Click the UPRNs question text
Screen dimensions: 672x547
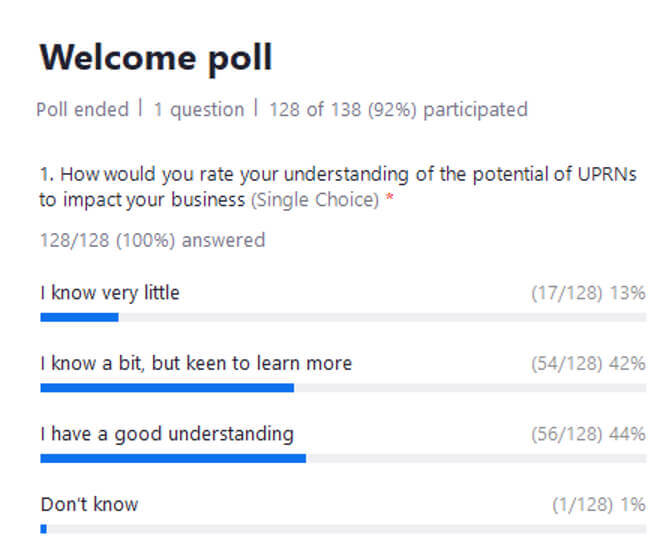(338, 187)
